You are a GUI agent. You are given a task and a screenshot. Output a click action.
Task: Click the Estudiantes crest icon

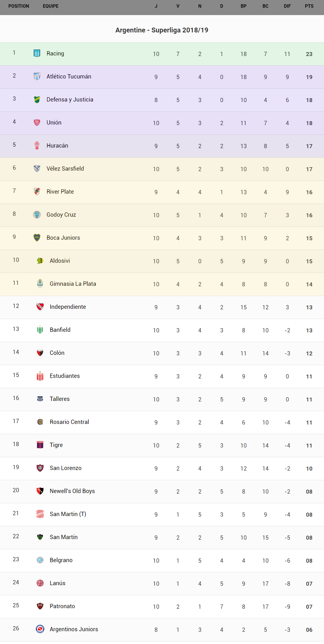40,376
